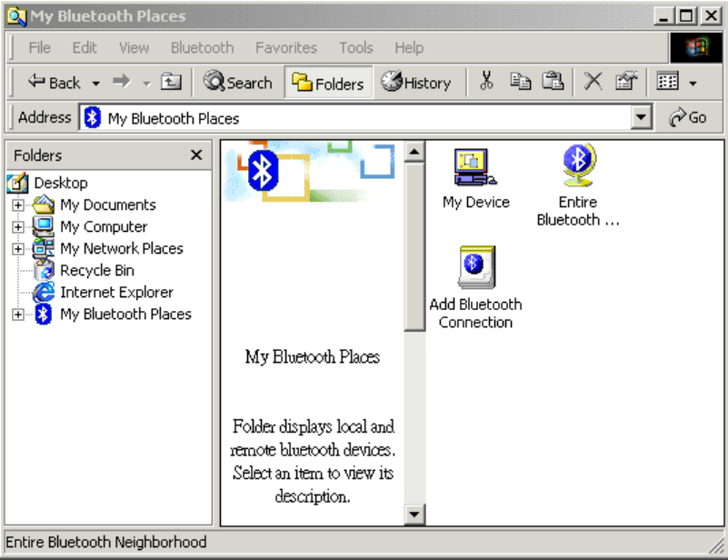The height and width of the screenshot is (560, 728).
Task: Click the Bluetooth icon in address bar
Action: [93, 117]
